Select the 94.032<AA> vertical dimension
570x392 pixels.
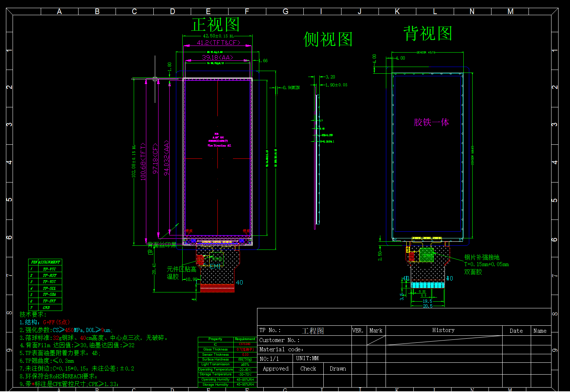point(167,158)
